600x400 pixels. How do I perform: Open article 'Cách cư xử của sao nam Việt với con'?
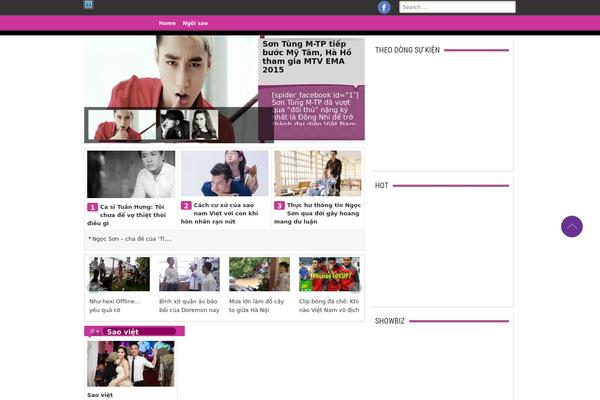[x=220, y=213]
